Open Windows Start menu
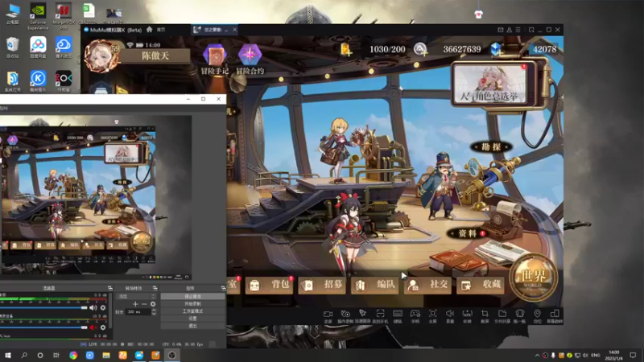The image size is (644, 362). pos(8,355)
